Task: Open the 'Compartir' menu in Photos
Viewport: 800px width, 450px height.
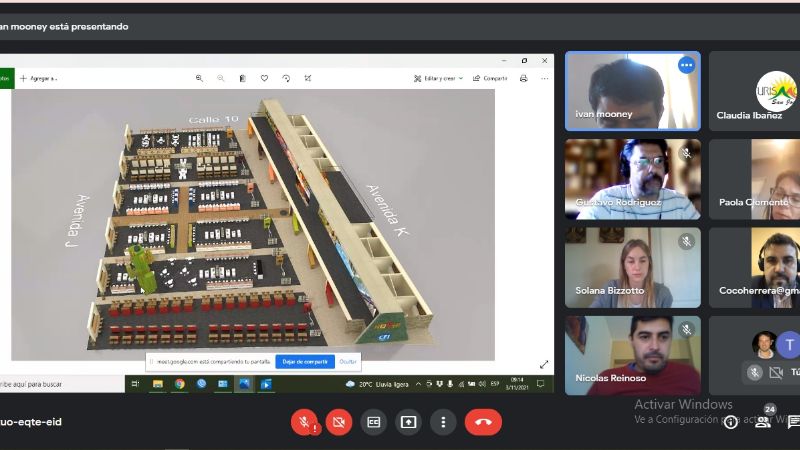Action: (491, 78)
